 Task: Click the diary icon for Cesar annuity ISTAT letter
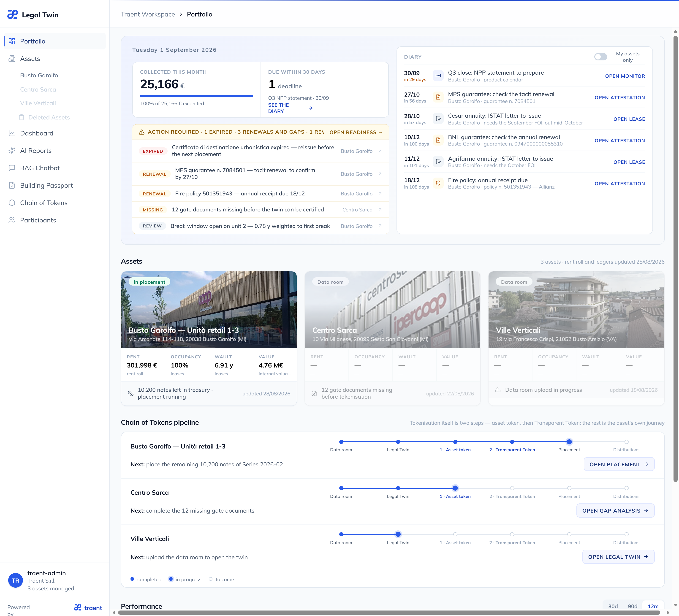click(438, 119)
